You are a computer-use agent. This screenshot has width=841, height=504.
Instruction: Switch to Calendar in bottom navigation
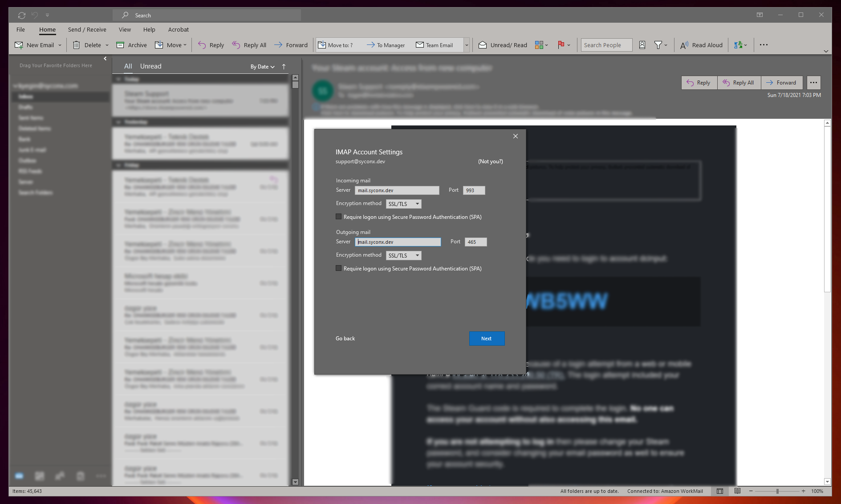[40, 476]
